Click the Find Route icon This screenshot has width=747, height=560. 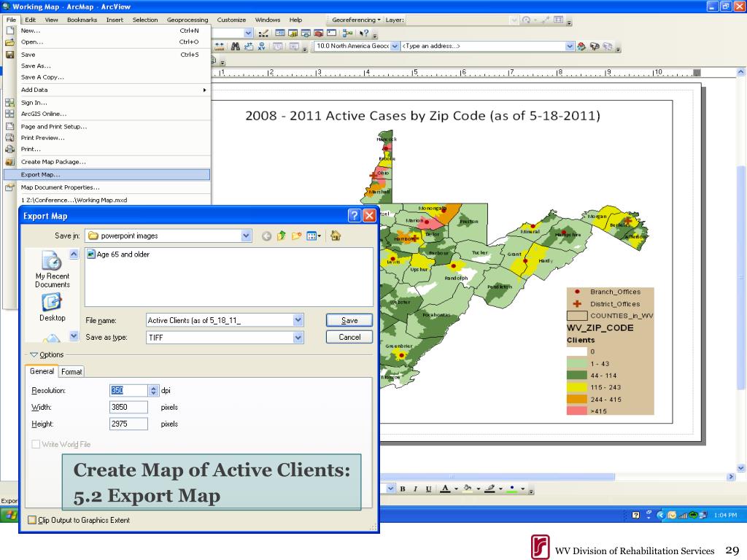(248, 46)
